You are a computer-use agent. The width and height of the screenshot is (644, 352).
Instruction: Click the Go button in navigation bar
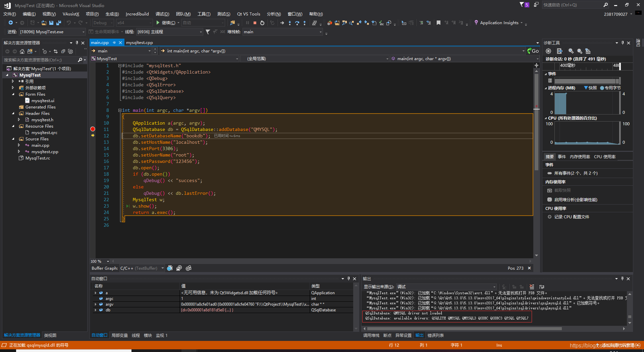coord(533,51)
